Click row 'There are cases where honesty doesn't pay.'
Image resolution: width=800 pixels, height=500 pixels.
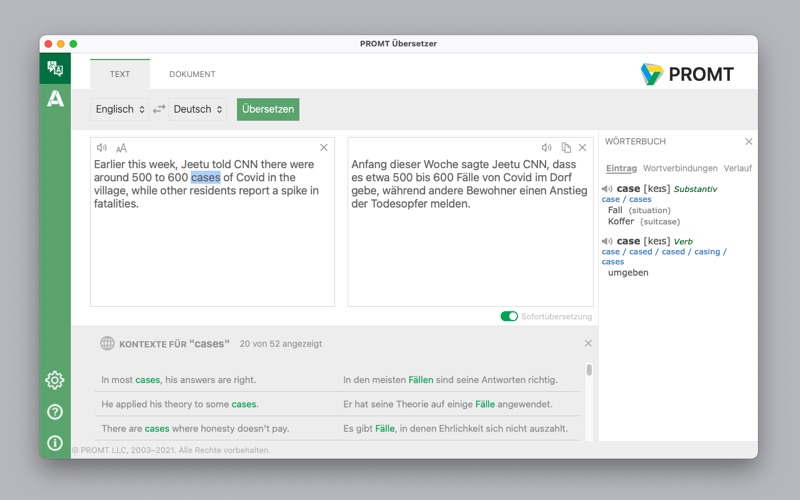click(x=195, y=429)
